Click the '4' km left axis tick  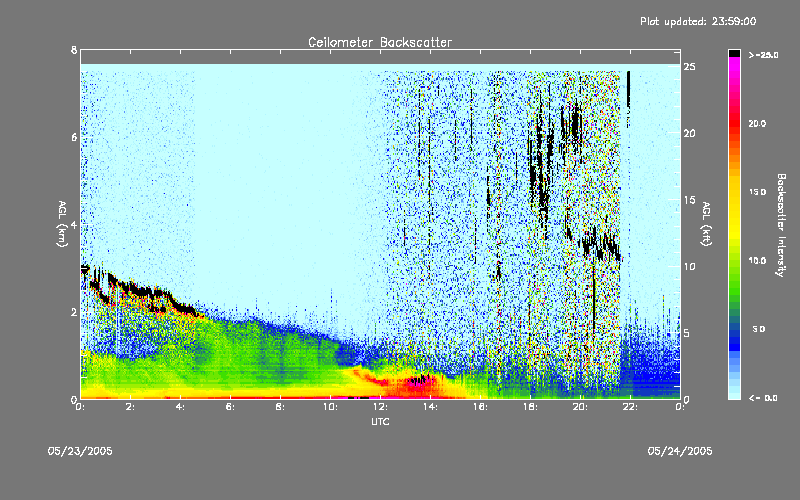pyautogui.click(x=74, y=224)
